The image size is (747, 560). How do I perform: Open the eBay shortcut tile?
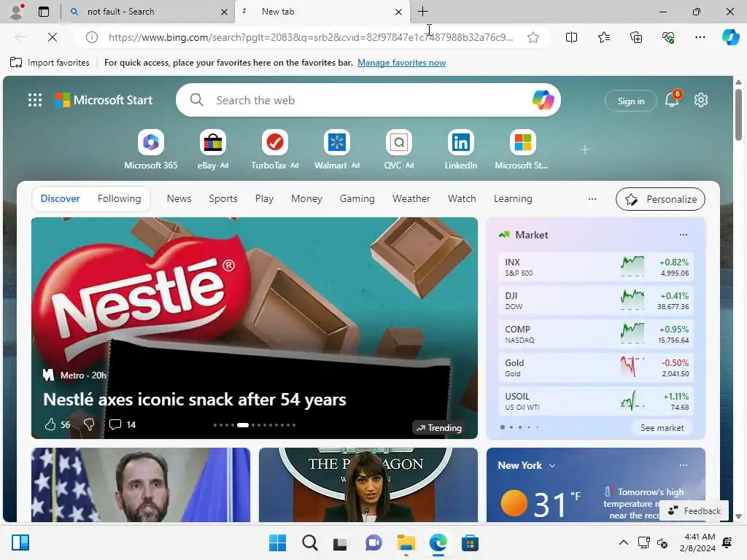[212, 149]
